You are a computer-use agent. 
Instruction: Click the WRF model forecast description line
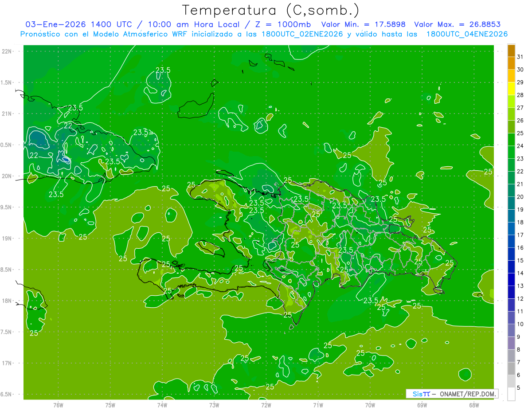264,34
